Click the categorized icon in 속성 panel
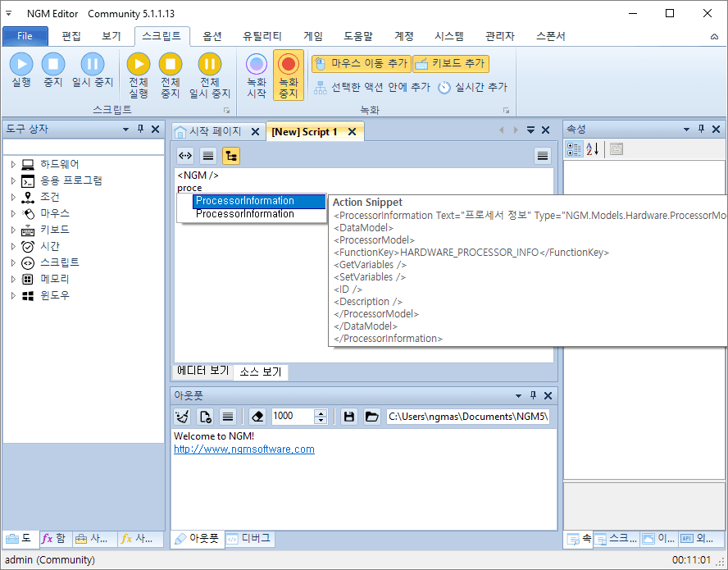 point(574,149)
